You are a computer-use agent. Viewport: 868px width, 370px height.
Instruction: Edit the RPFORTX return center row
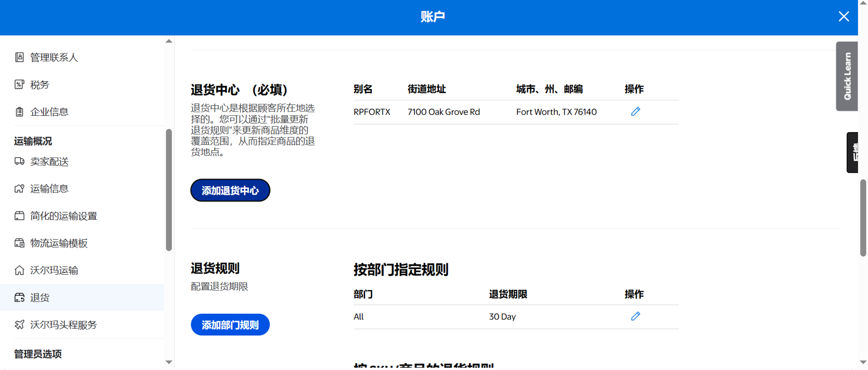pos(635,112)
